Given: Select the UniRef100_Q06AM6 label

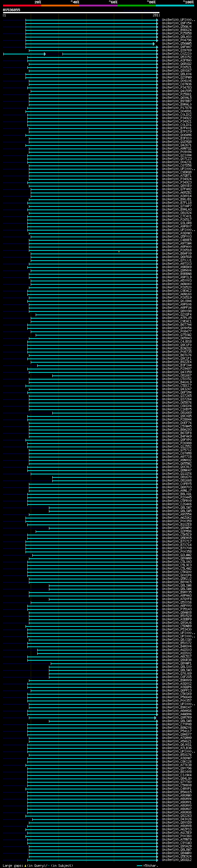Looking at the screenshot, I should [x=177, y=135].
